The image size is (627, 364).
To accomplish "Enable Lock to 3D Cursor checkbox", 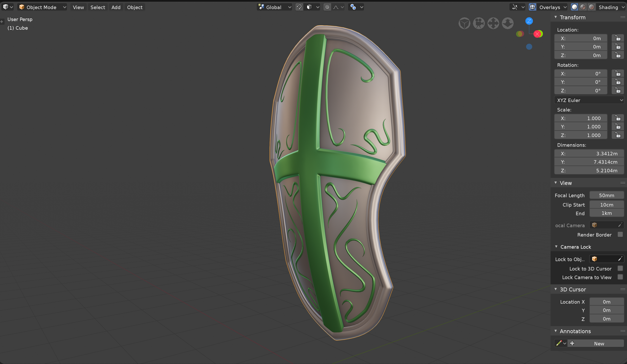I will tap(620, 268).
